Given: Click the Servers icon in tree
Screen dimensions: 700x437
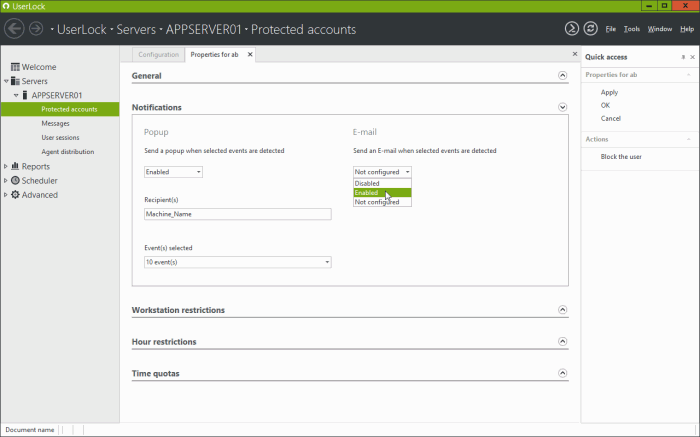Looking at the screenshot, I should pos(15,81).
